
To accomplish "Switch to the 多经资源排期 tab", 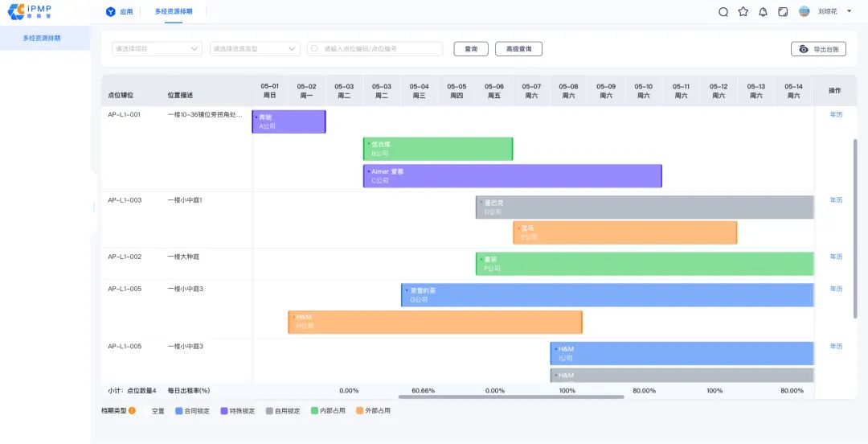I will [174, 12].
